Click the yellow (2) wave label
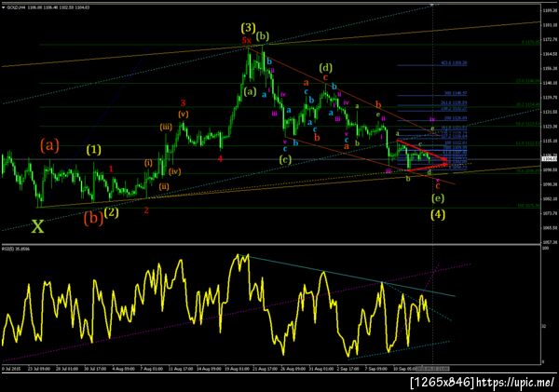 111,212
